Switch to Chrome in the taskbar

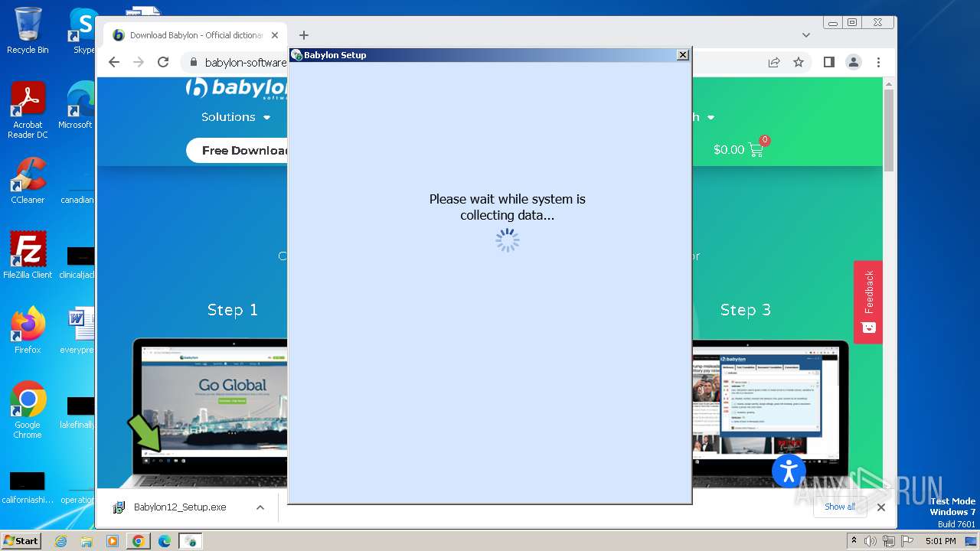pyautogui.click(x=138, y=541)
